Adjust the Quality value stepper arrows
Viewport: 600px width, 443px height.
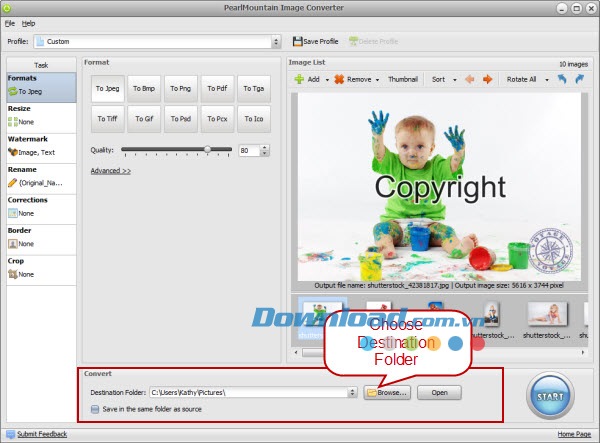click(x=264, y=150)
